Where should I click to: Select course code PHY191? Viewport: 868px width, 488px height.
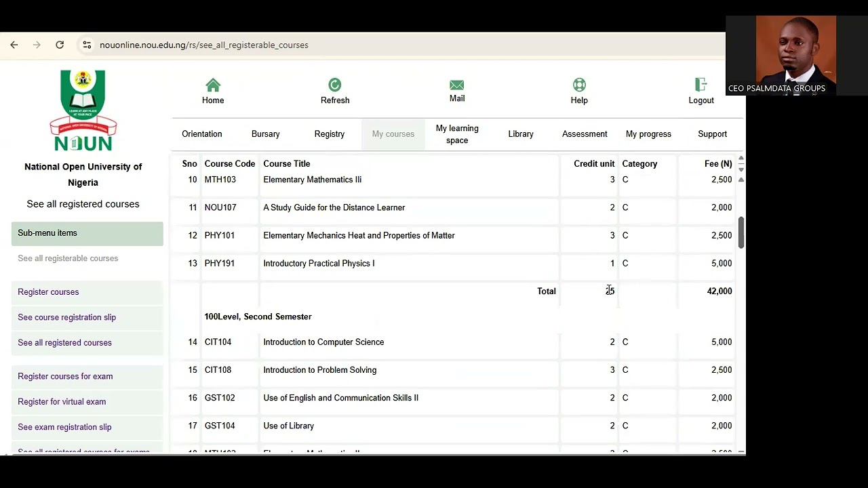point(220,263)
